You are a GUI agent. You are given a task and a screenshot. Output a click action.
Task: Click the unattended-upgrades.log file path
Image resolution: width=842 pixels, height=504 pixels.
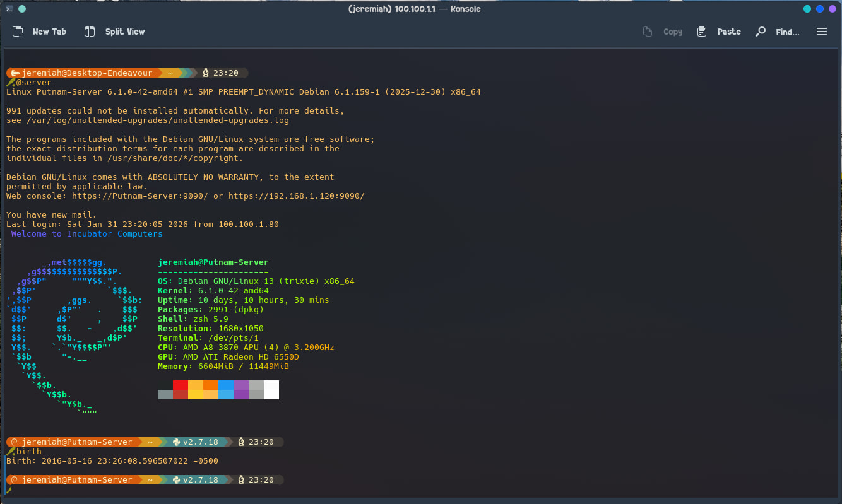[157, 120]
